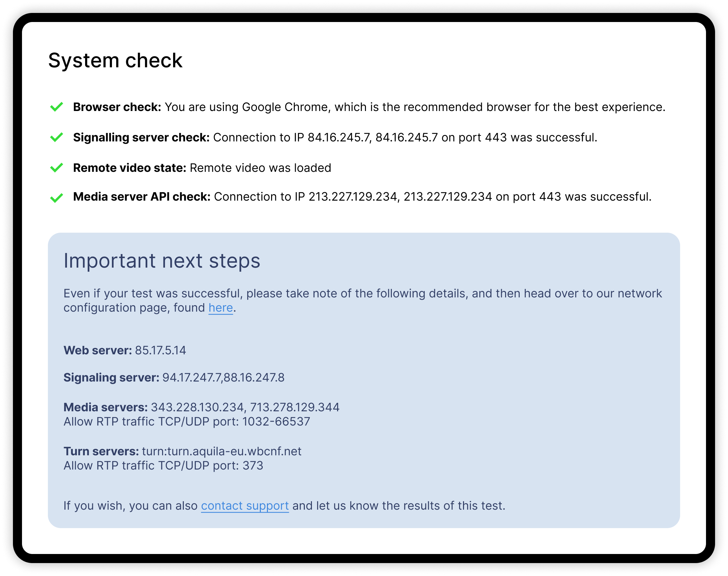
Task: Click the Signalling server check checkmark icon
Action: click(x=56, y=137)
